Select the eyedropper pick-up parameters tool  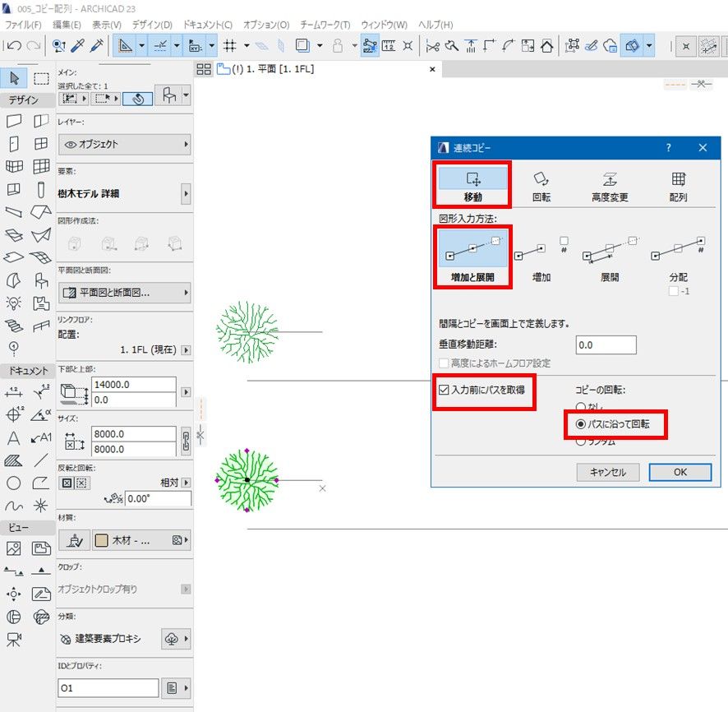pyautogui.click(x=78, y=45)
